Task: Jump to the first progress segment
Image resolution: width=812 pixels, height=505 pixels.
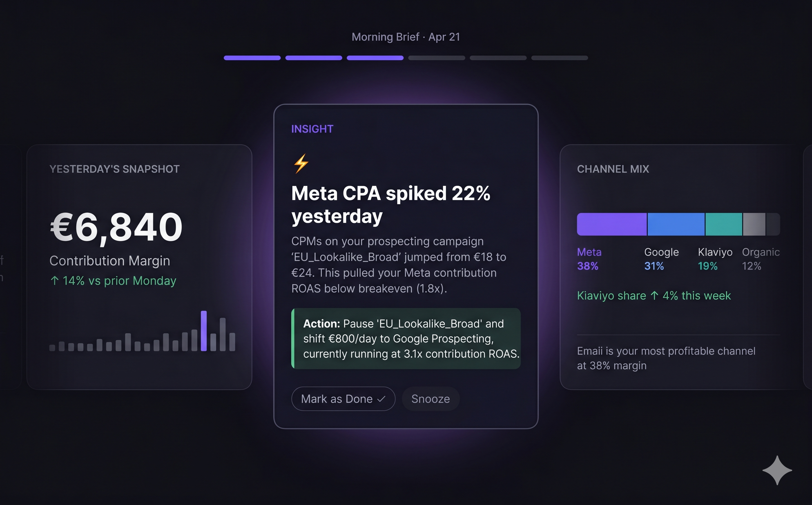Action: (x=252, y=58)
